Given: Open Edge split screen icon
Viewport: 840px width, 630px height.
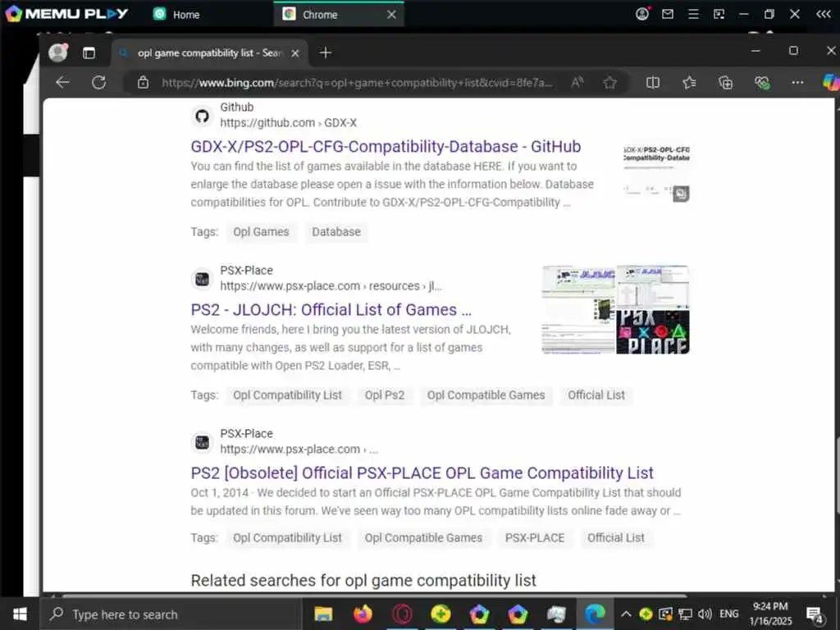Looking at the screenshot, I should [x=652, y=83].
